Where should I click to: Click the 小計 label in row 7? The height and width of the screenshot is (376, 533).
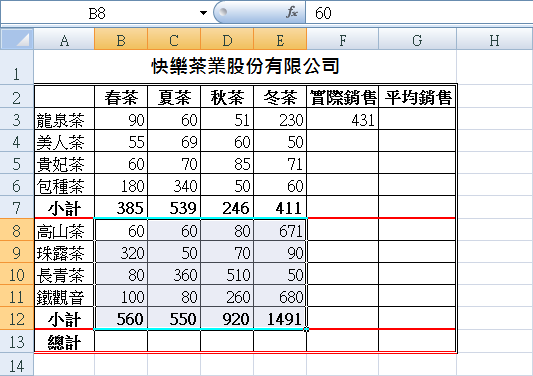point(64,207)
